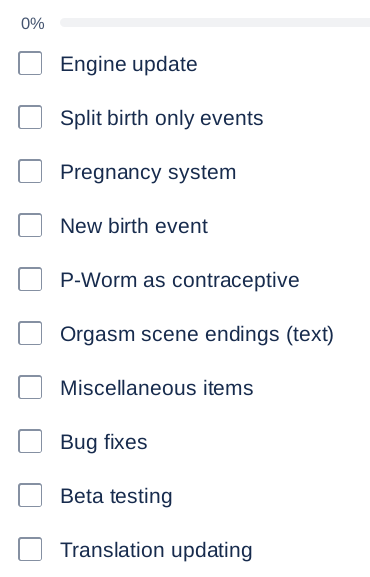Click the New birth event item text
Screen dimensions: 370x577
[x=134, y=226]
